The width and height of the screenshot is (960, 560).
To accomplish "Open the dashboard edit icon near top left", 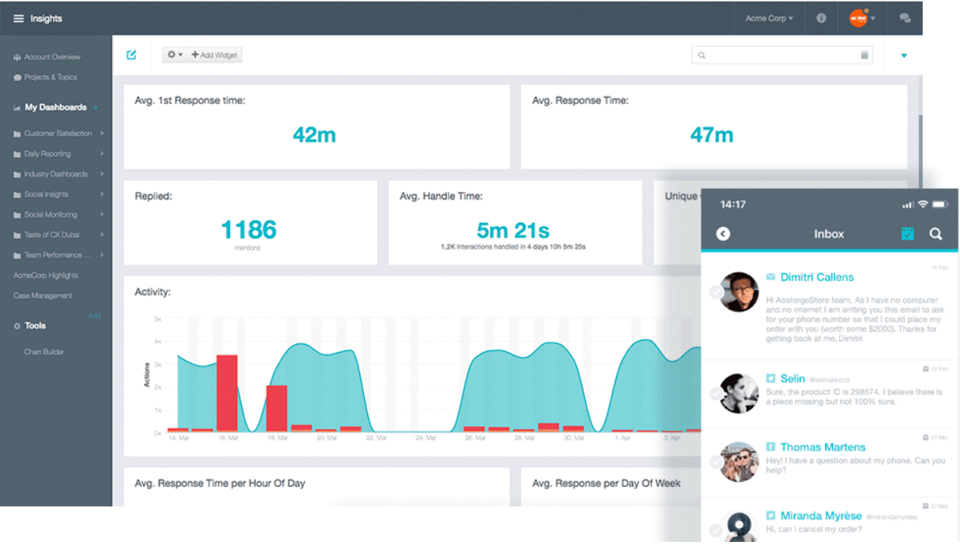I will (x=132, y=55).
